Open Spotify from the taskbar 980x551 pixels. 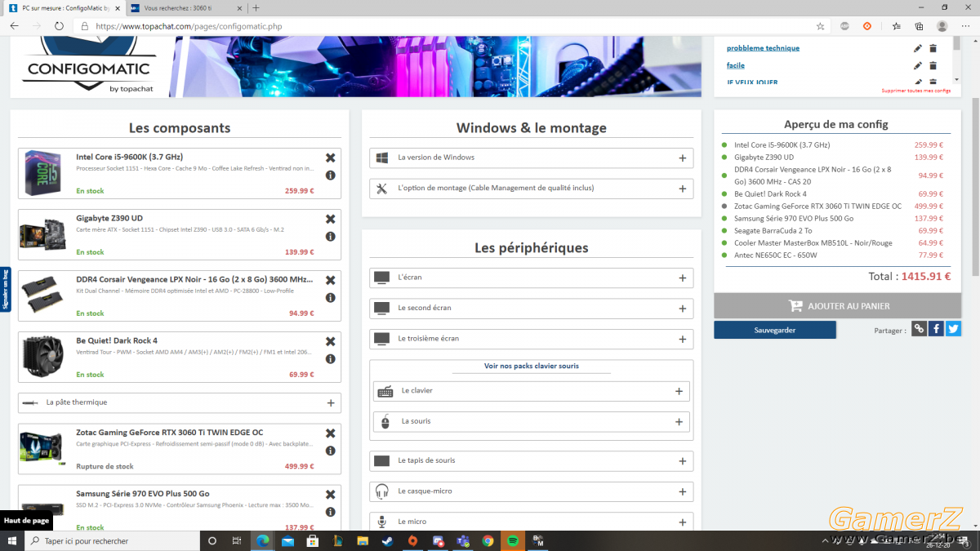513,540
